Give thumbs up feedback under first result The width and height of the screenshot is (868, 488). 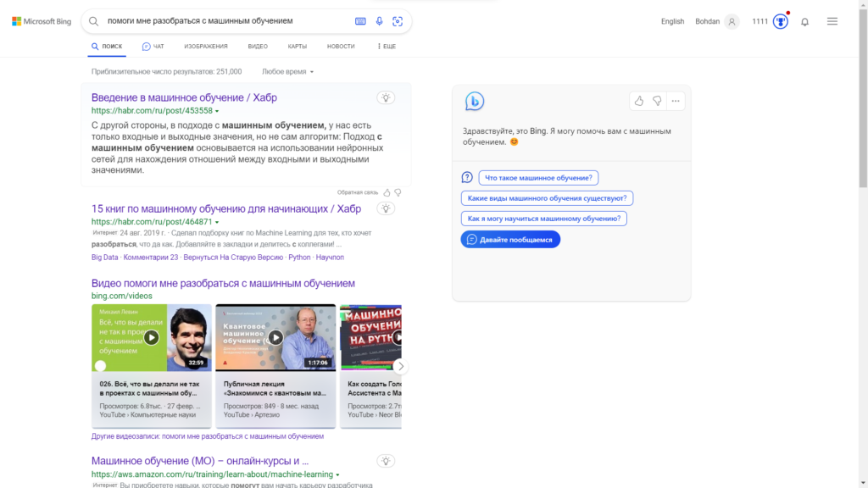tap(387, 192)
